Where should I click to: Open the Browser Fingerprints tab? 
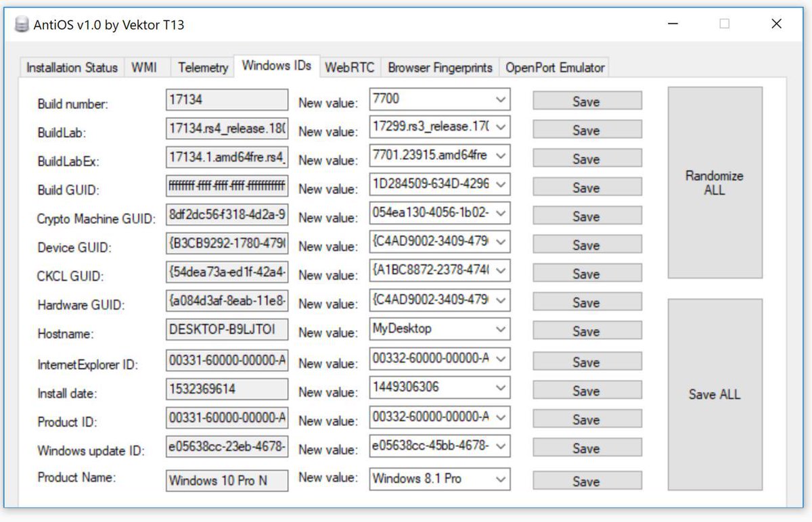[441, 68]
